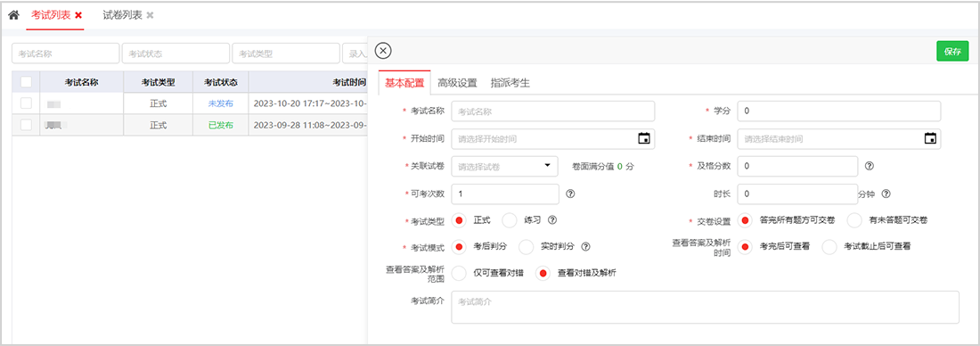Switch to the 指派考生 tab
The height and width of the screenshot is (346, 980).
[510, 83]
